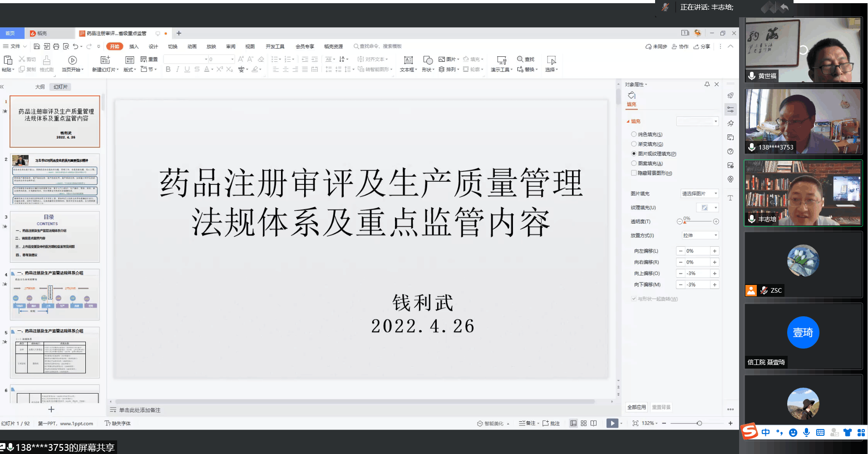This screenshot has width=868, height=454.
Task: Switch to the 大纲 outline tab
Action: coord(40,87)
